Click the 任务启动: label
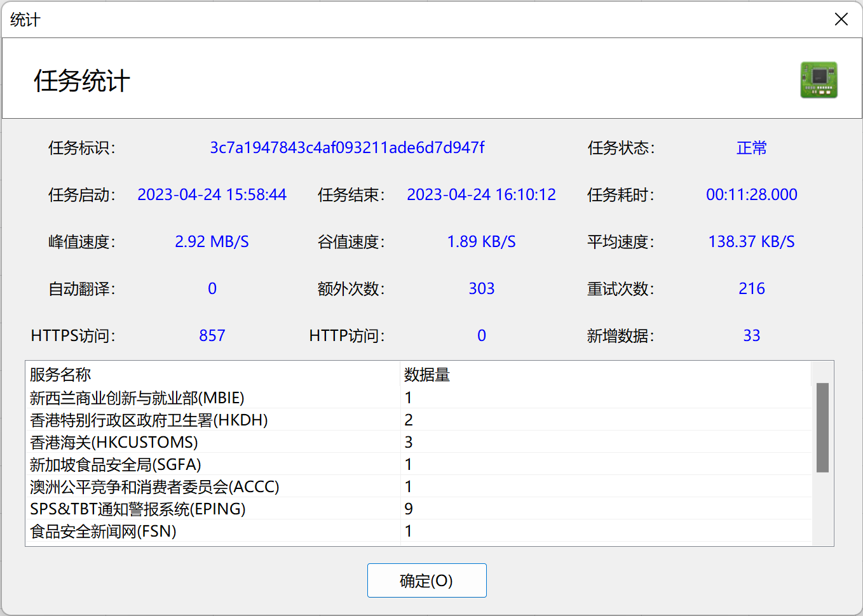 point(82,195)
